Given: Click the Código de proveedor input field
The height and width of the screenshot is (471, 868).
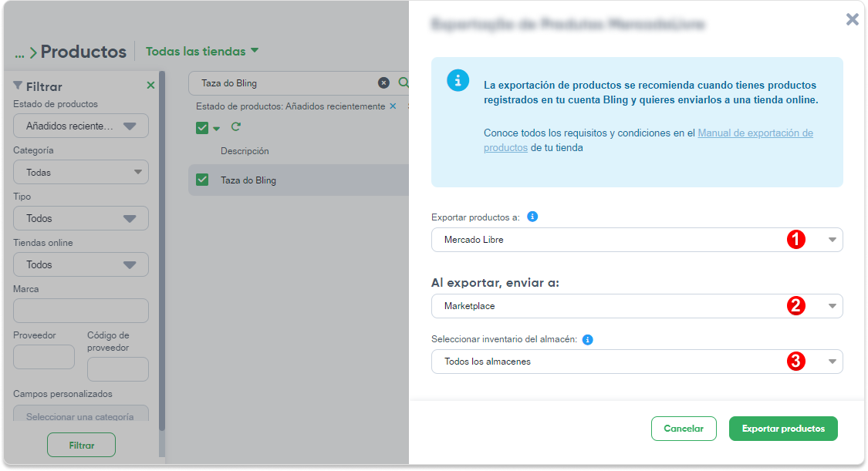Looking at the screenshot, I should [x=118, y=369].
